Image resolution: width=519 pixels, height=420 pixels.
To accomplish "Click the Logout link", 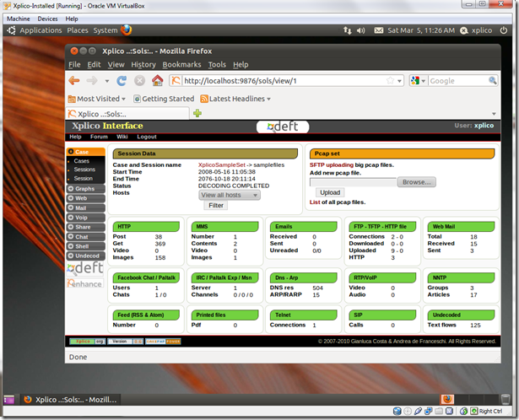I will (x=147, y=137).
